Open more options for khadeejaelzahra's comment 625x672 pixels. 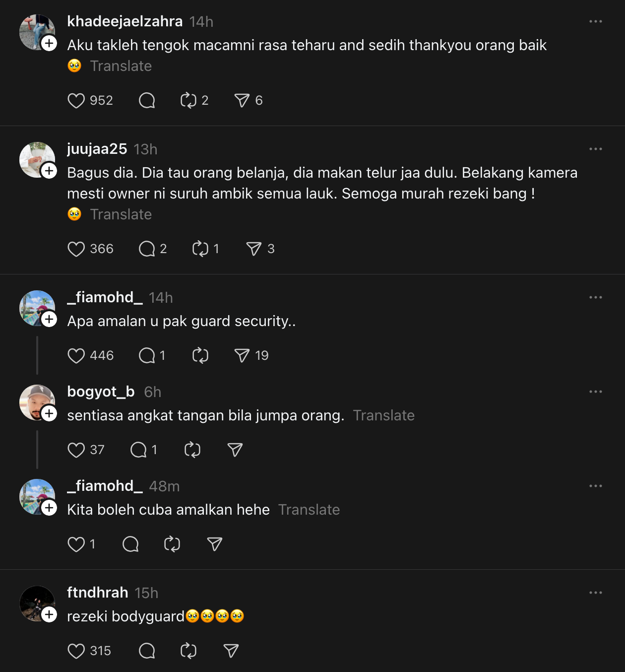click(595, 22)
